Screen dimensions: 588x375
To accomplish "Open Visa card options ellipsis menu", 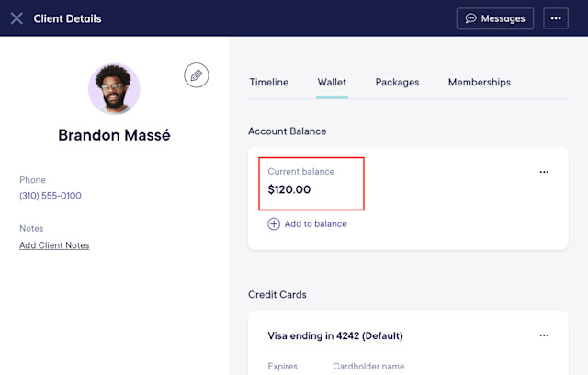I will click(x=544, y=335).
